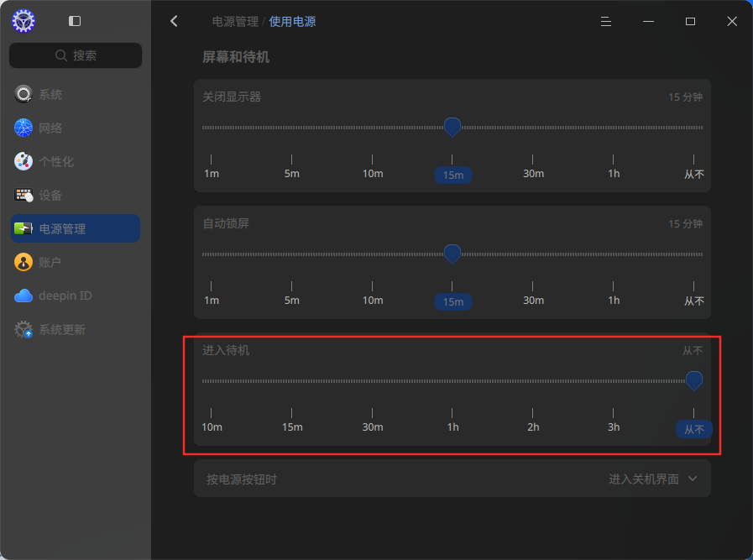Set 自动锁屏 to 5m
753x560 pixels.
pos(291,301)
